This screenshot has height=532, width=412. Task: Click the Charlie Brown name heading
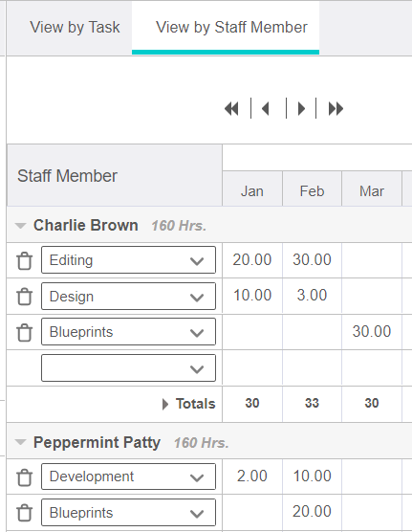86,225
